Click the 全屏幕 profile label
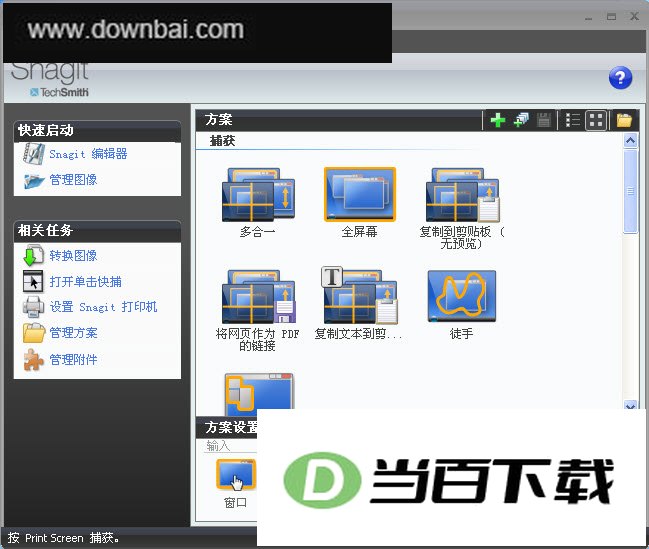This screenshot has width=649, height=549. tap(359, 232)
